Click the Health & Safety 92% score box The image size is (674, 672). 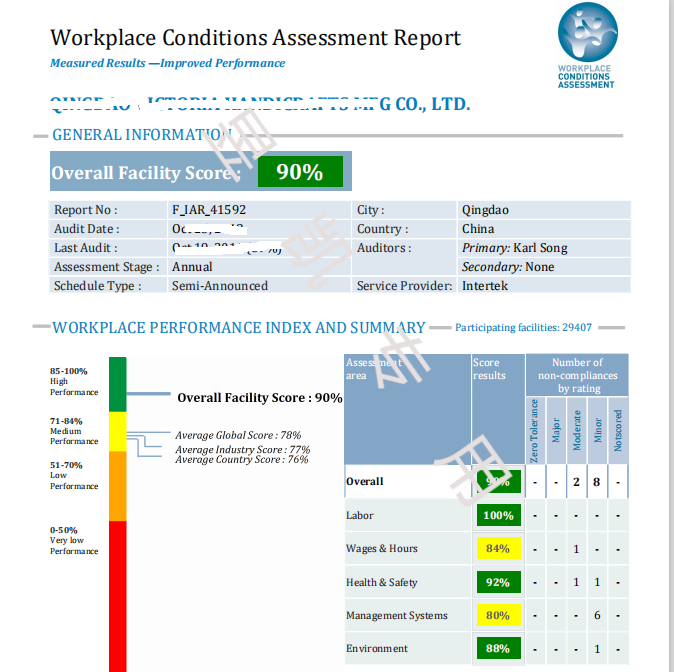coord(499,582)
